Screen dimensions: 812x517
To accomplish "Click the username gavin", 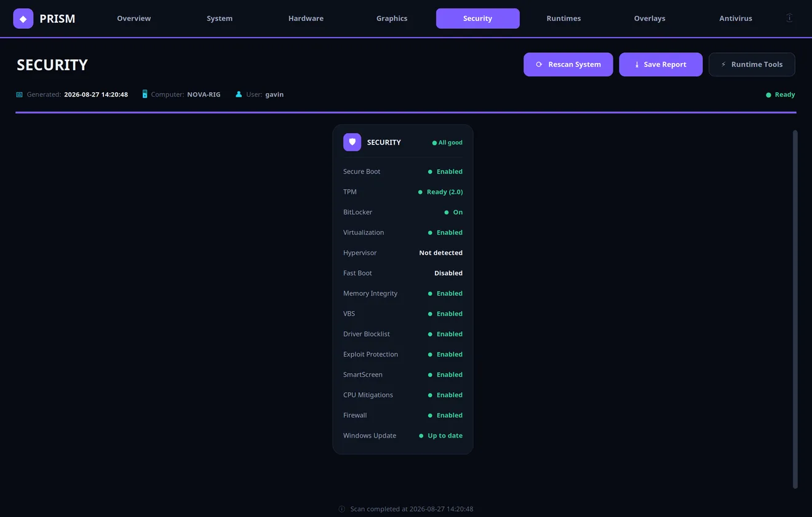I will pyautogui.click(x=274, y=95).
